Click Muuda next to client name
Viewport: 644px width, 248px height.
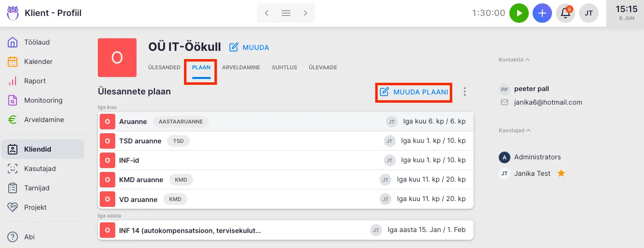pyautogui.click(x=249, y=47)
